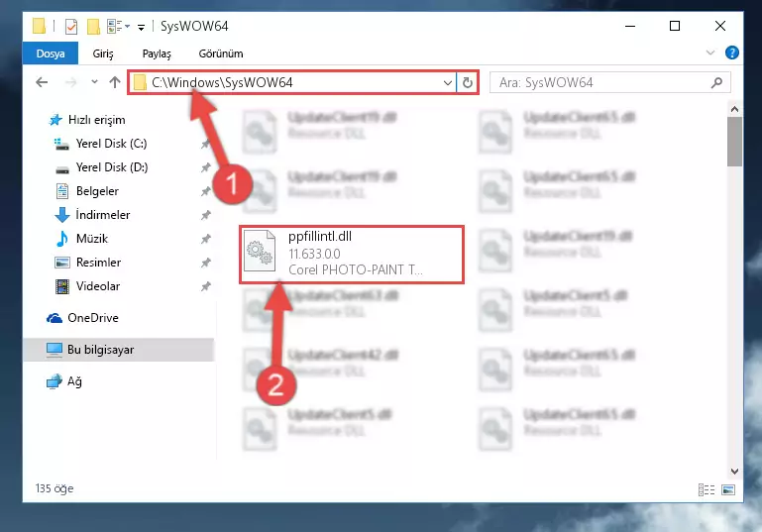Refresh the SysWOW64 folder view

coord(467,82)
